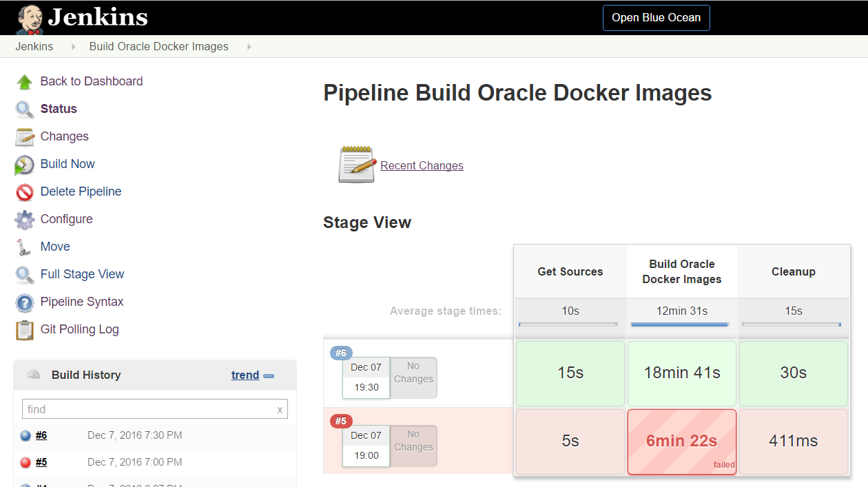This screenshot has width=868, height=487.
Task: Click the Git Polling Log clipboard icon
Action: coord(25,330)
